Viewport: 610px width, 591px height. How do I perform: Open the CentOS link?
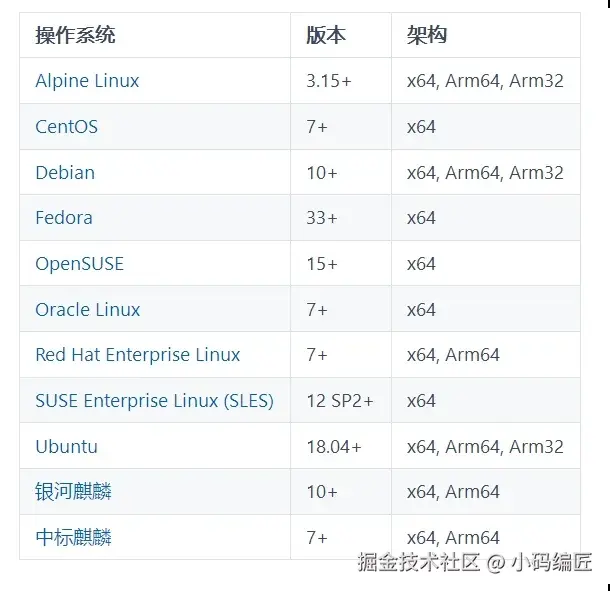[67, 127]
